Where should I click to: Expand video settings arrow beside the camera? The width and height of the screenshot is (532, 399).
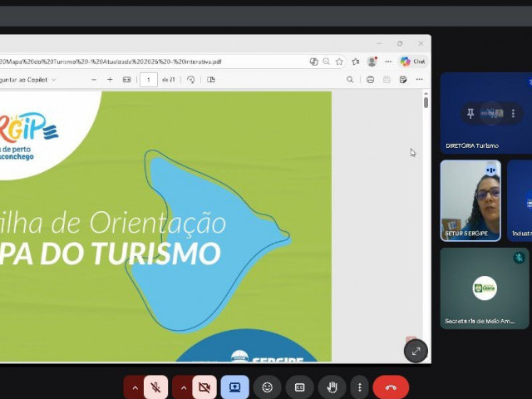click(184, 387)
